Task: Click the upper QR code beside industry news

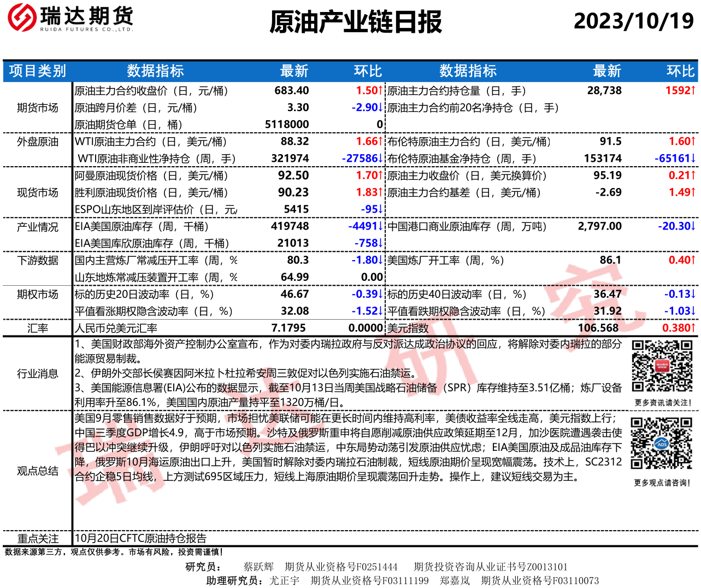Action: [662, 366]
